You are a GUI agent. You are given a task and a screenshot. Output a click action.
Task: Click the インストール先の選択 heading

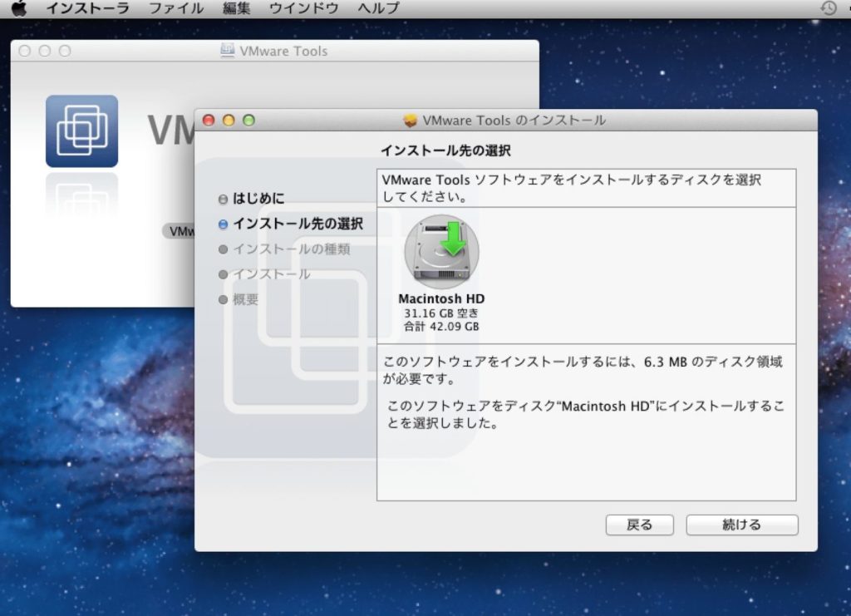445,150
